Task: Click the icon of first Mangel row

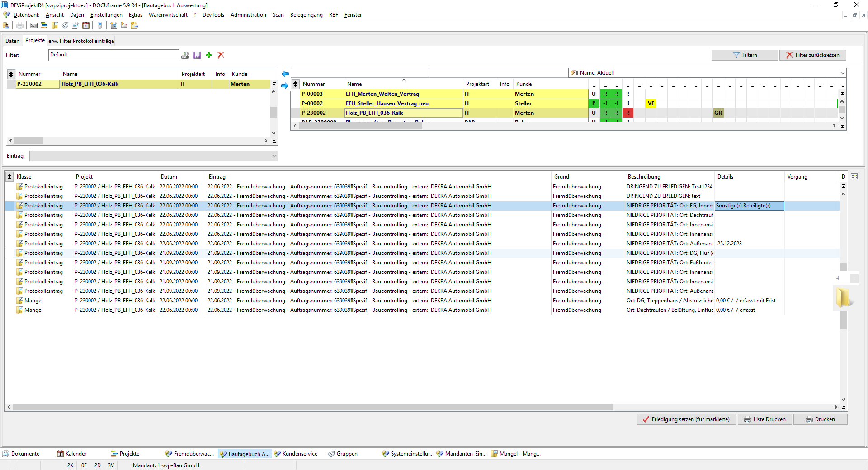Action: click(20, 301)
